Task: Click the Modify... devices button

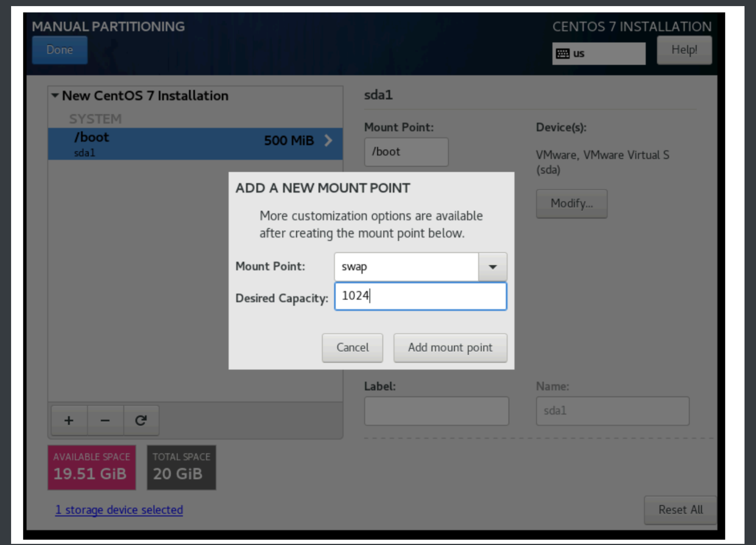Action: [x=571, y=203]
